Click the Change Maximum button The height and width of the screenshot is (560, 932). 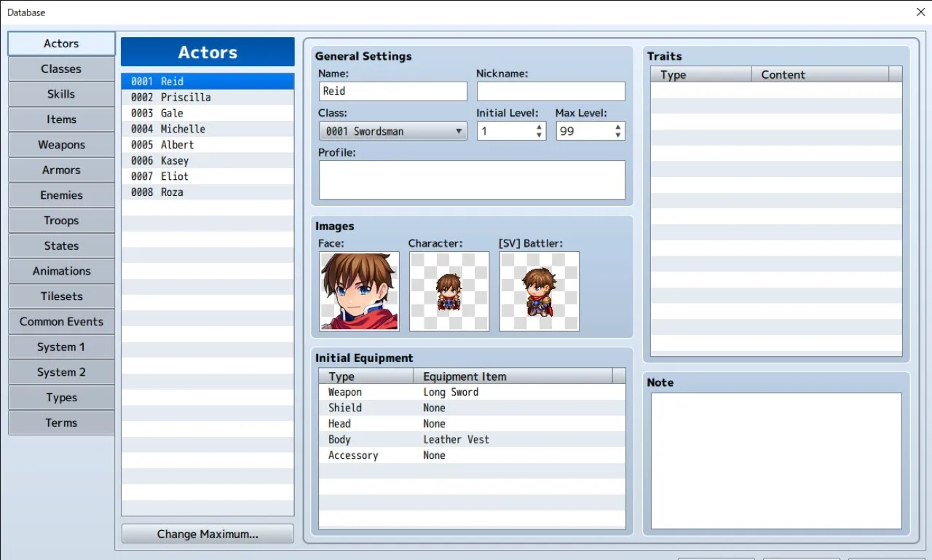coord(208,534)
